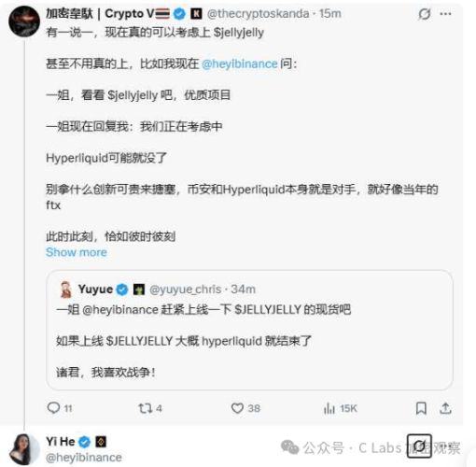476x467 pixels.
Task: Click the retweet icon showing 4
Action: 145,408
